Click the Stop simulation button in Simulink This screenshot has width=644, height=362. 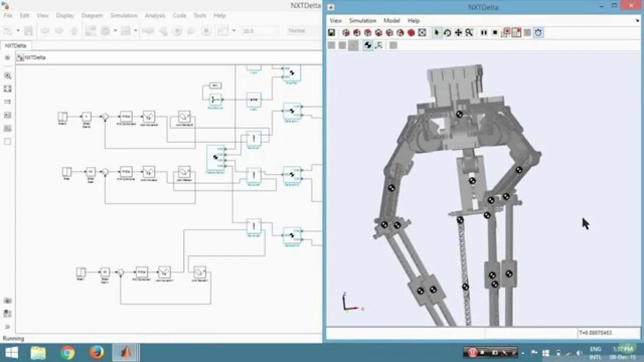click(x=206, y=31)
